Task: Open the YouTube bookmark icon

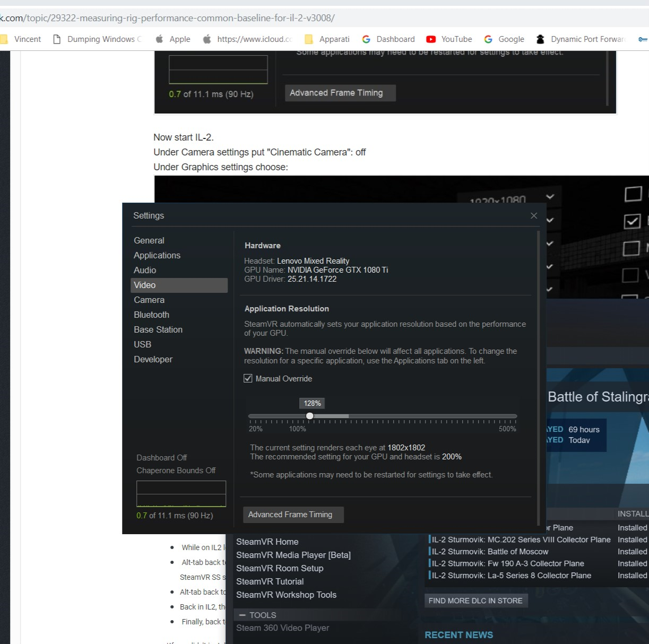Action: [431, 39]
